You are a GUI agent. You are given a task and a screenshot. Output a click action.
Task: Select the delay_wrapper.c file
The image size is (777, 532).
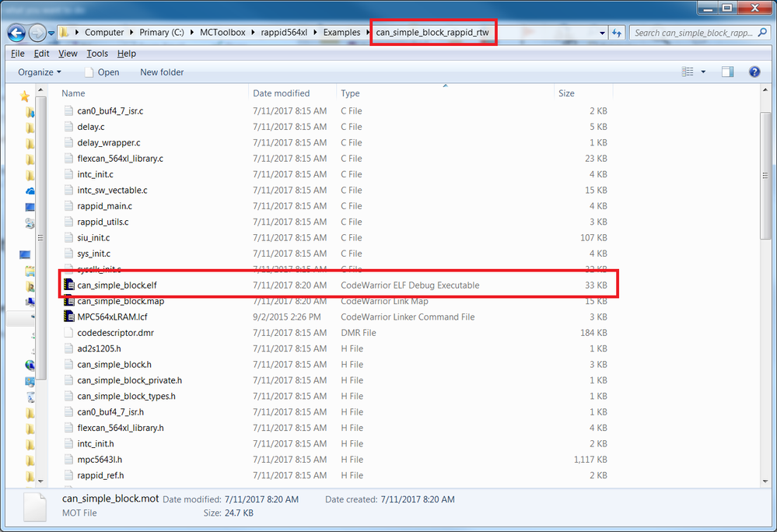pos(109,142)
